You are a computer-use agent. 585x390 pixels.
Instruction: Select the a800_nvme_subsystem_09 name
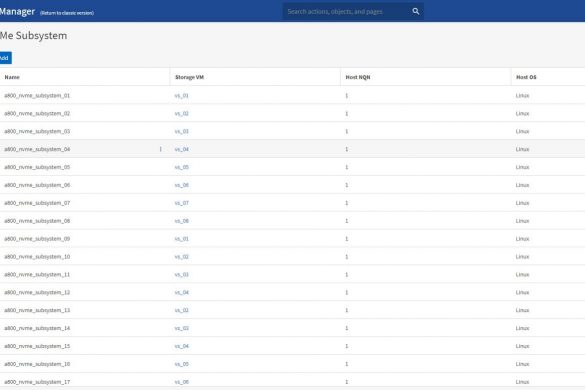point(37,239)
